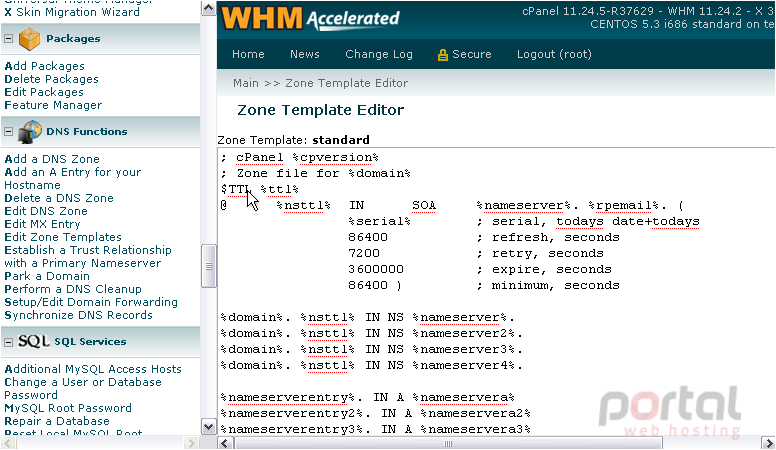Screen dimensions: 776x450
Task: Click the DNS Functions header text
Action: click(87, 132)
